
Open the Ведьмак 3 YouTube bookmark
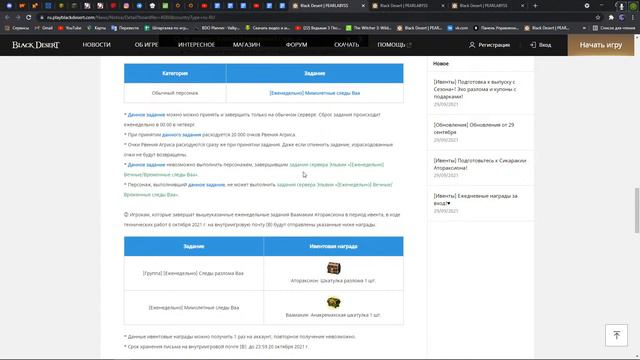(318, 28)
